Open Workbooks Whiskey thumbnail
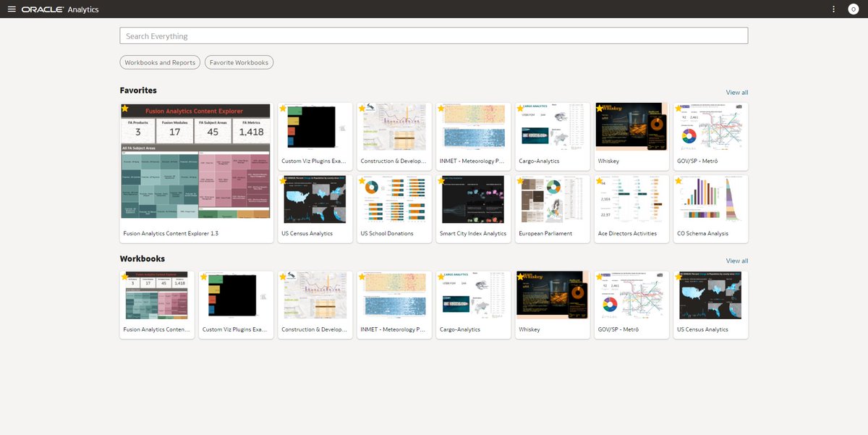 [553, 295]
